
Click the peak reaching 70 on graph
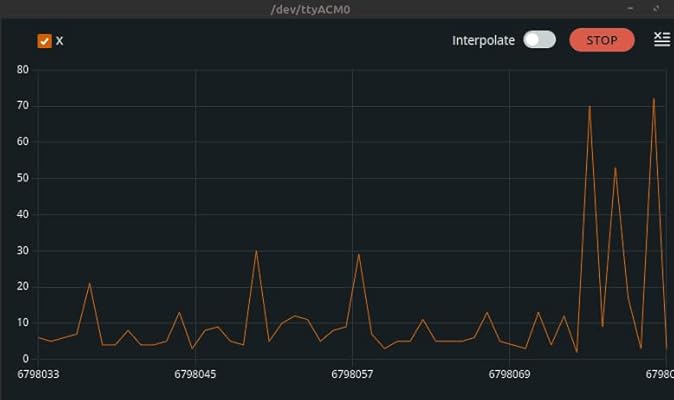[589, 107]
